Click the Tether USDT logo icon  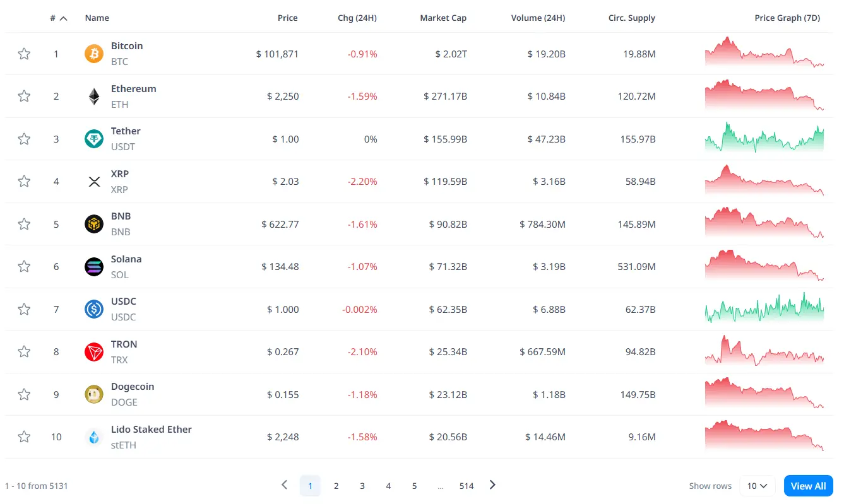[94, 139]
